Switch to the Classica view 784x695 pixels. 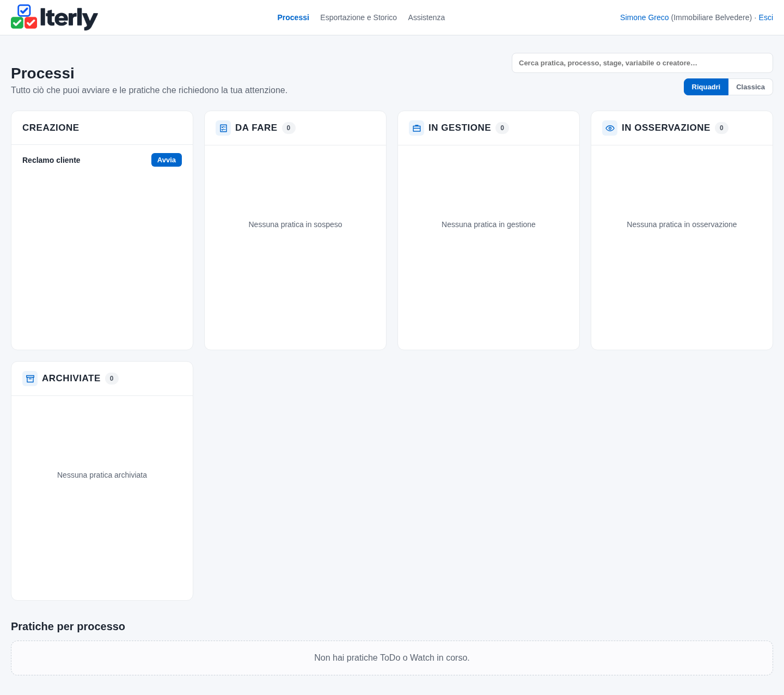(x=750, y=87)
